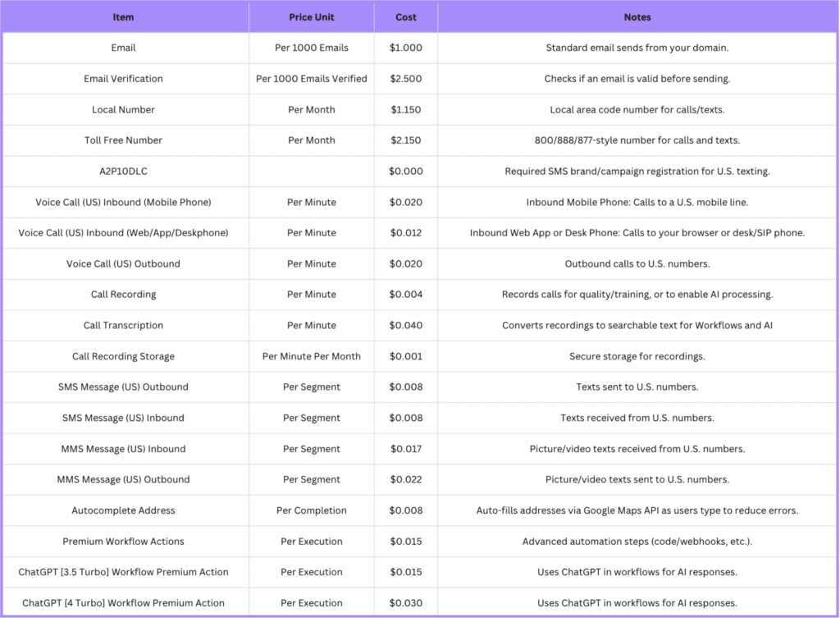Click the Per Minute Per Month cell

pos(311,356)
